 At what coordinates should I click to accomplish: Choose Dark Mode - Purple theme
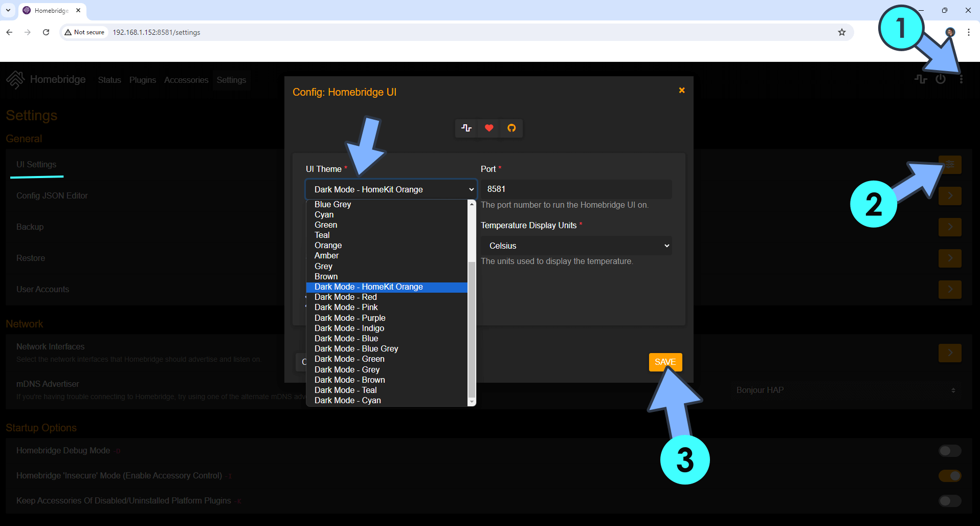click(x=387, y=318)
